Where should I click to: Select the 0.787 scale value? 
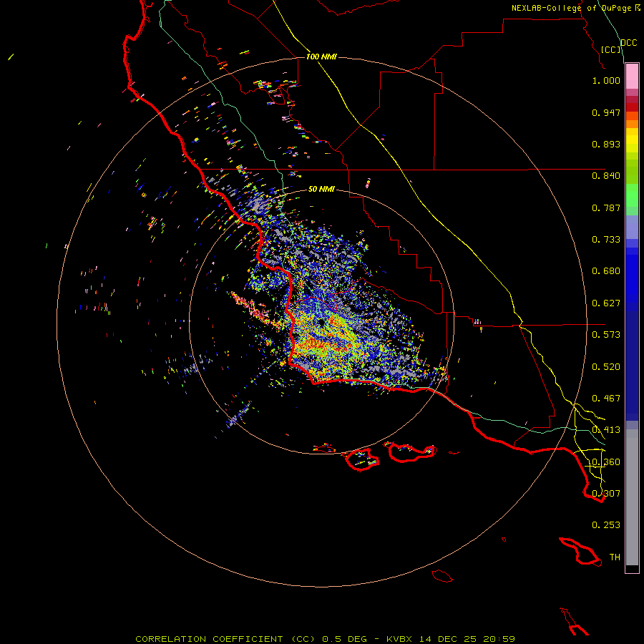(606, 208)
